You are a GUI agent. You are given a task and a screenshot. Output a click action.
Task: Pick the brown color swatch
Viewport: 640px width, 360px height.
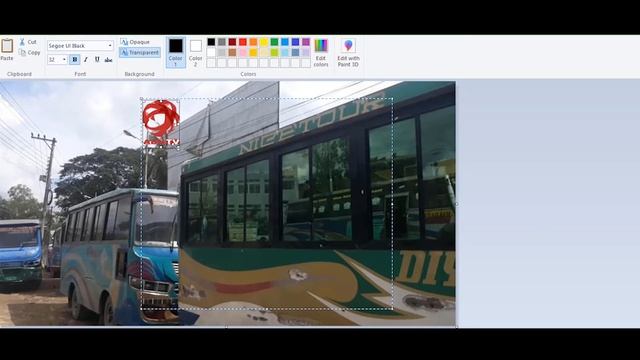(x=232, y=52)
